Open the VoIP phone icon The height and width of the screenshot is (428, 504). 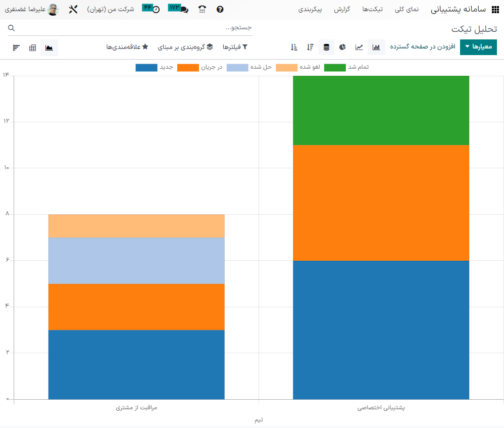(202, 10)
